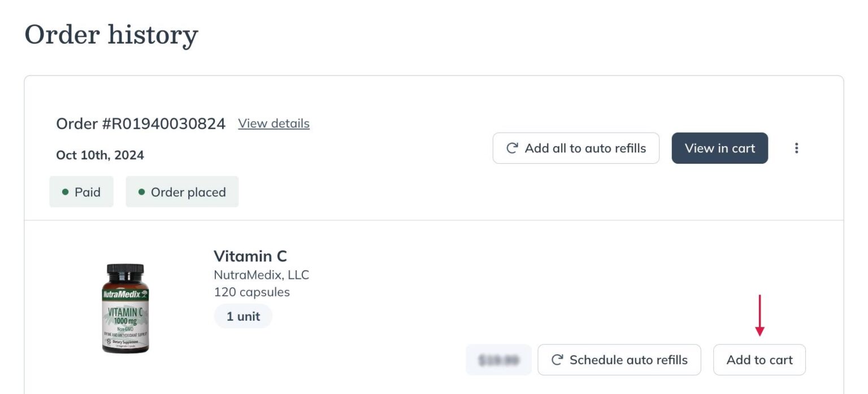The height and width of the screenshot is (394, 868).
Task: Click the green dot on Order placed badge
Action: pos(142,192)
